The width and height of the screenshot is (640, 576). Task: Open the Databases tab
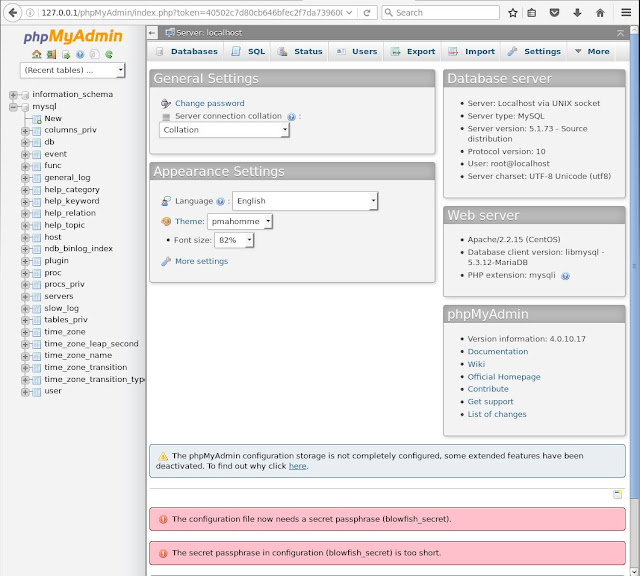[x=188, y=51]
